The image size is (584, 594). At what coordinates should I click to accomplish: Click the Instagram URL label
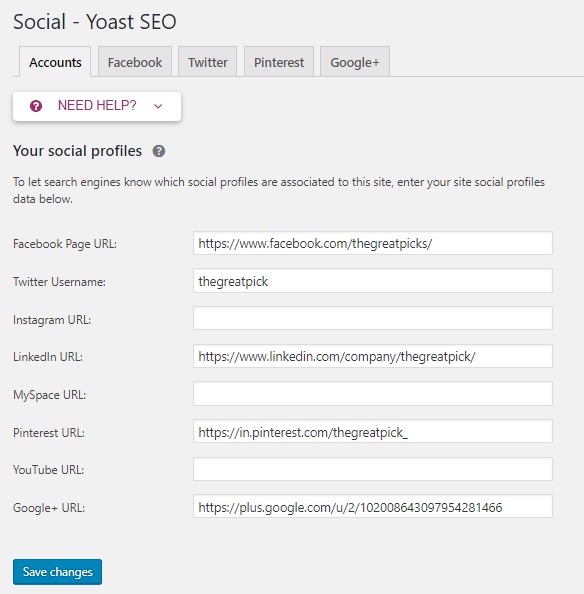[x=52, y=320]
